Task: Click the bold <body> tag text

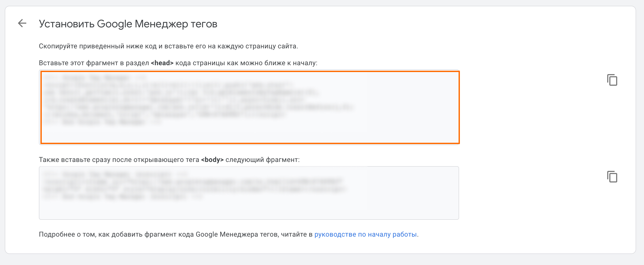Action: pos(212,160)
